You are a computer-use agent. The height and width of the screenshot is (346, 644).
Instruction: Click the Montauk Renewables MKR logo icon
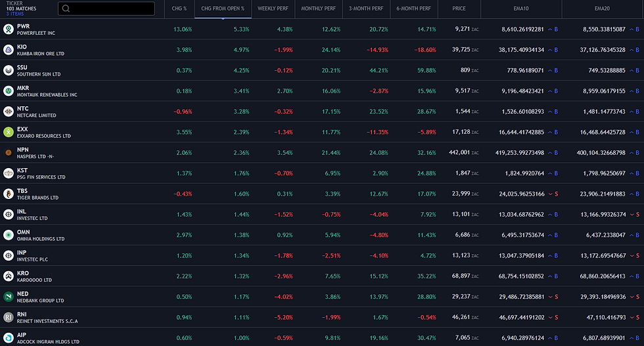click(x=8, y=91)
